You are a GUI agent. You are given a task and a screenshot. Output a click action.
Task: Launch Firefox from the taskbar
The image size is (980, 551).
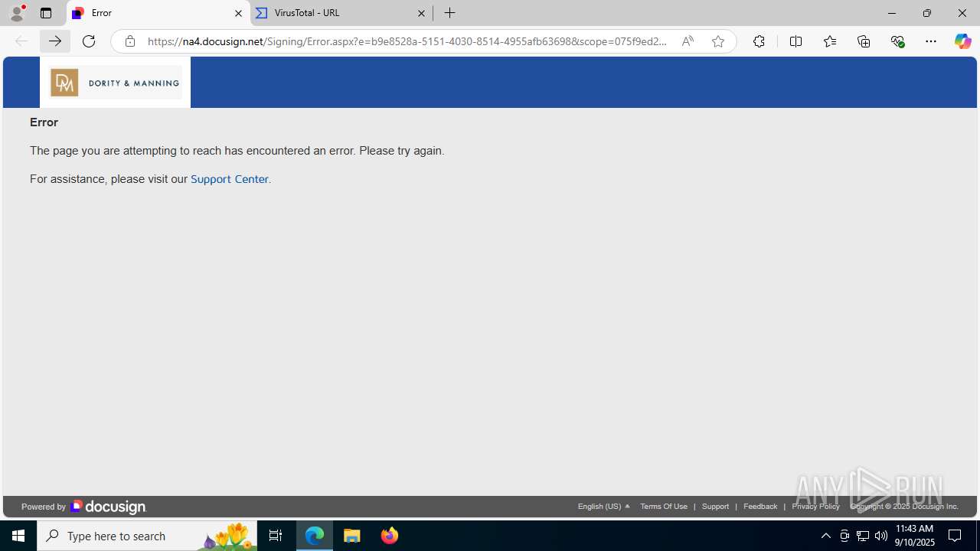click(390, 536)
